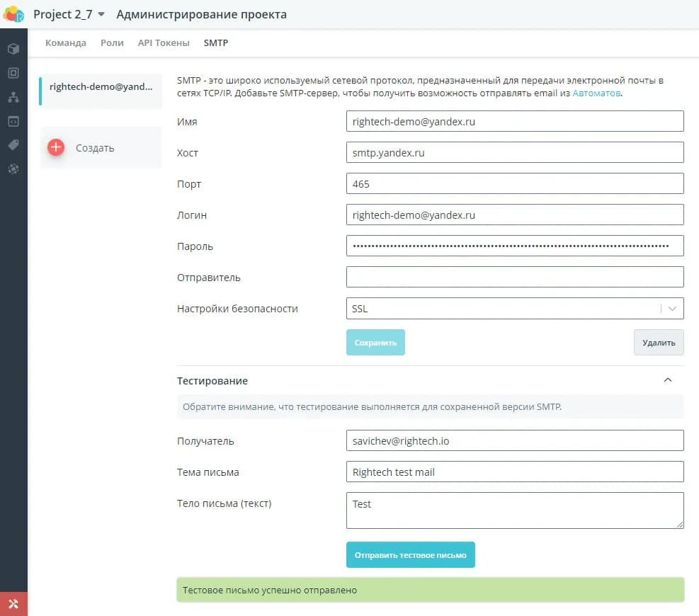Click the Rightech logo icon
Viewport: 699px width, 616px height.
(x=14, y=14)
